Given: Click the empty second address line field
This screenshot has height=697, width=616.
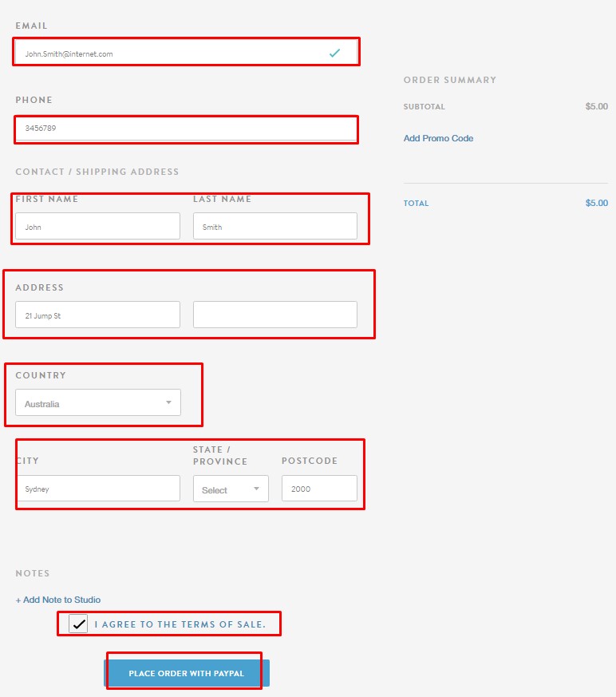Looking at the screenshot, I should click(x=275, y=315).
